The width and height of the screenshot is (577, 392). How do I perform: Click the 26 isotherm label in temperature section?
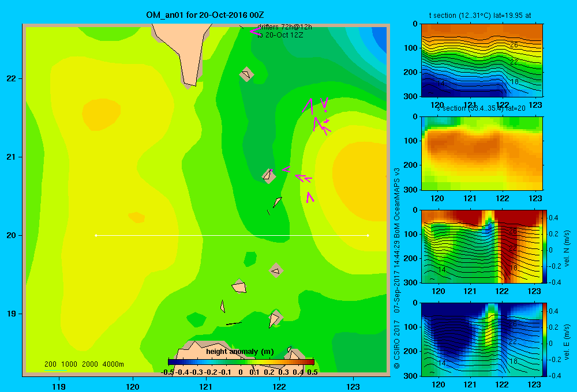coord(514,45)
